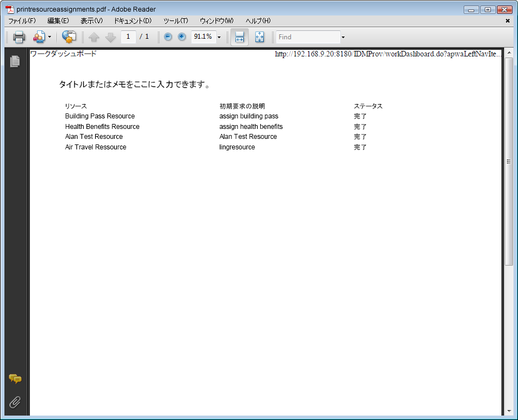Maximize the Adobe Reader window
This screenshot has width=518, height=420.
pyautogui.click(x=488, y=10)
